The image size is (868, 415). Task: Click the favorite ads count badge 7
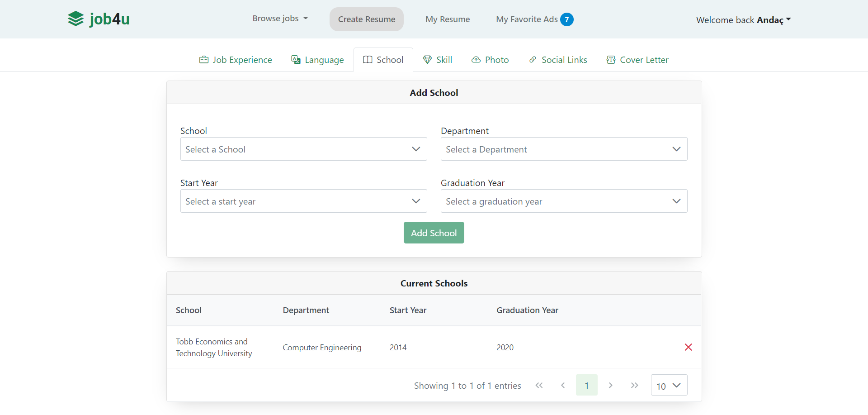(567, 19)
